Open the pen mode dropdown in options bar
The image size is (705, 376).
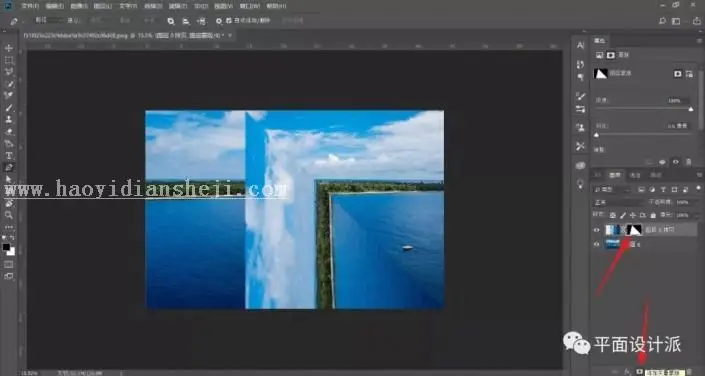49,21
